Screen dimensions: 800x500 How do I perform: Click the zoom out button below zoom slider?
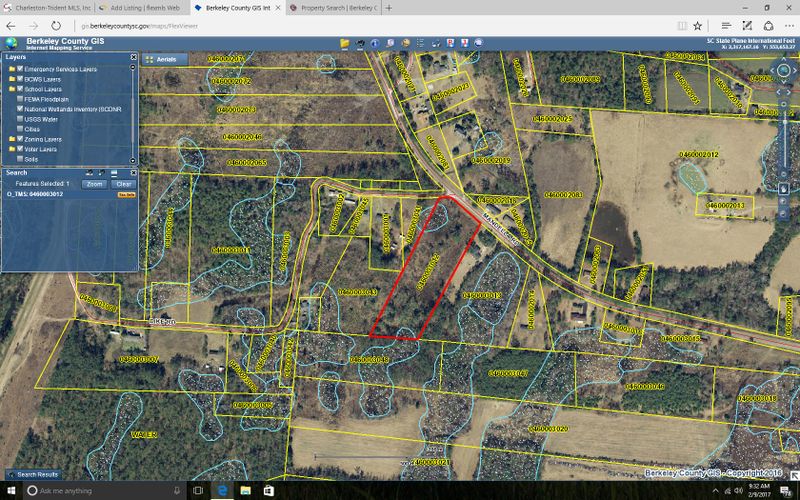pyautogui.click(x=784, y=174)
